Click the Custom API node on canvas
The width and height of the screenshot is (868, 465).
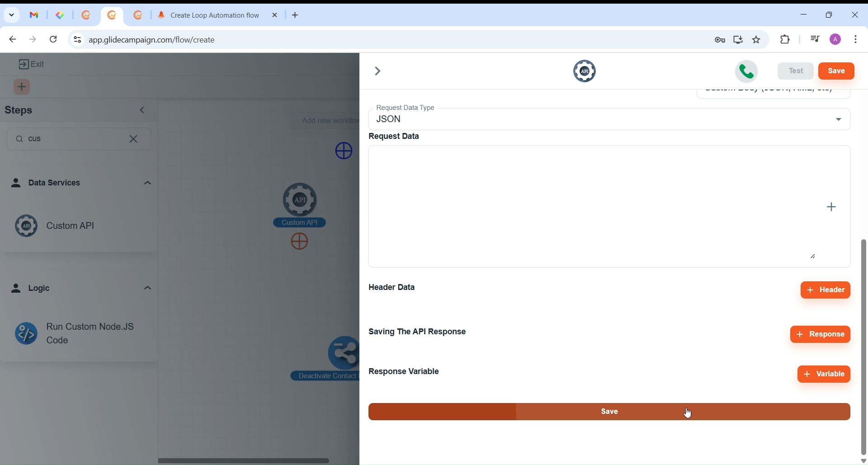point(300,200)
